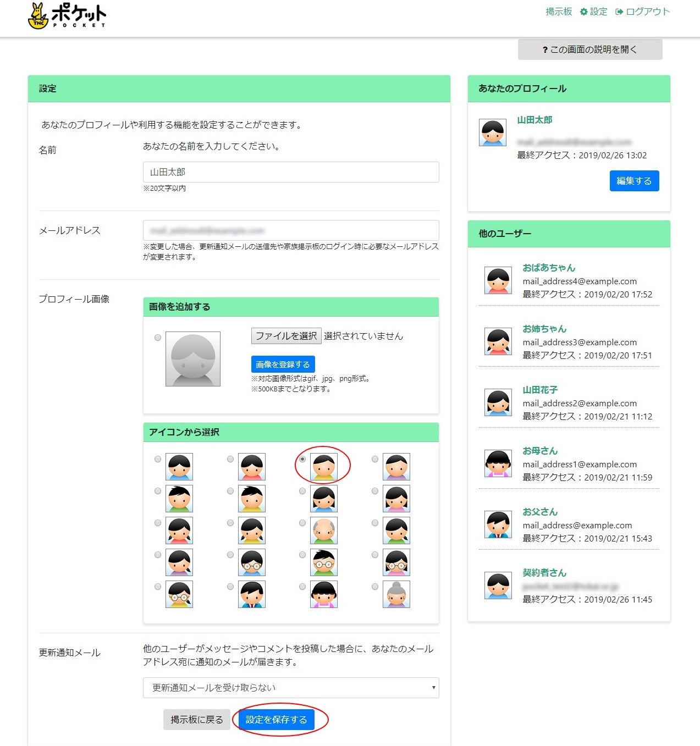
Task: Click the gear icon next to 設定
Action: click(583, 11)
